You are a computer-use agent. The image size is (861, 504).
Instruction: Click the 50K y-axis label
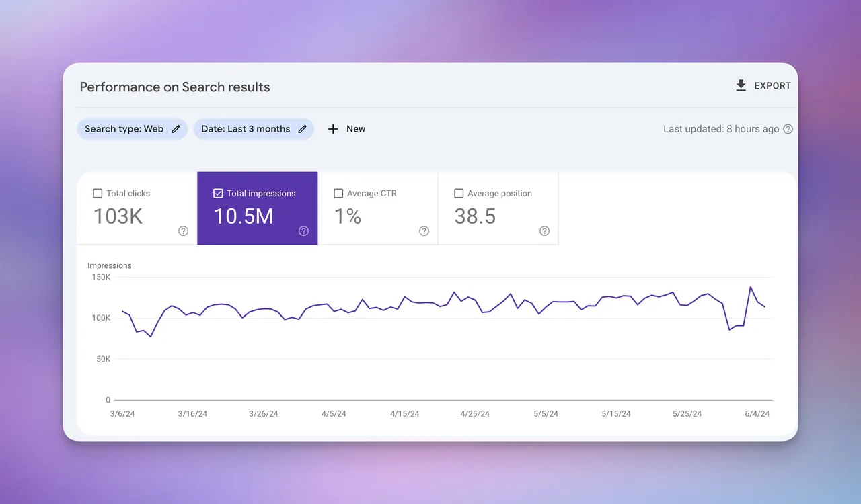click(102, 359)
